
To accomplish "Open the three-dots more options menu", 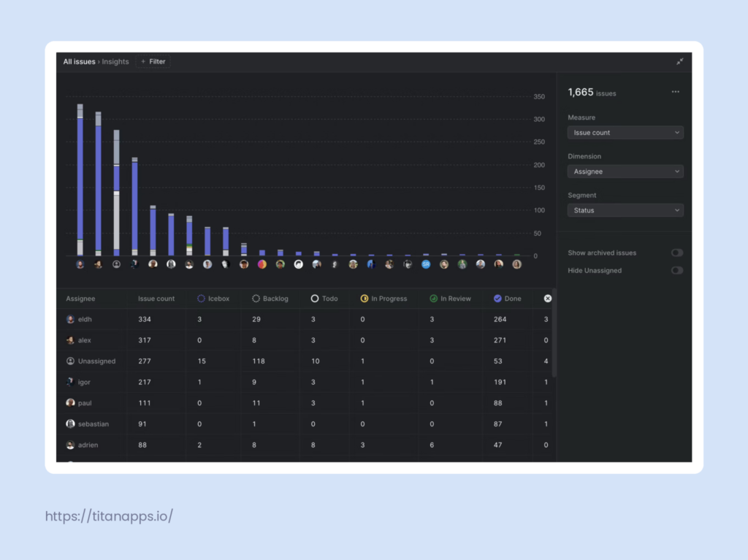I will (x=676, y=91).
